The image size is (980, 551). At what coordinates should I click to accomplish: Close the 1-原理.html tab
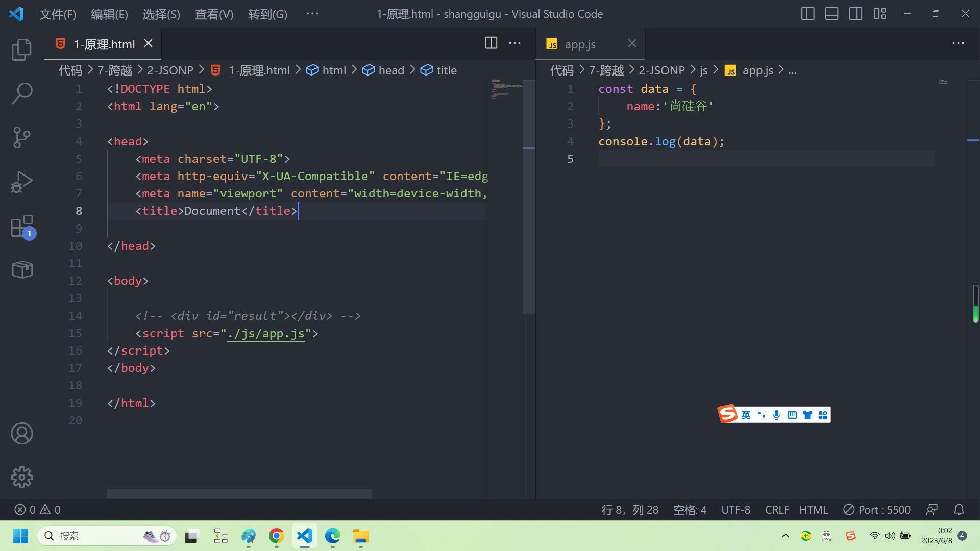click(x=148, y=44)
